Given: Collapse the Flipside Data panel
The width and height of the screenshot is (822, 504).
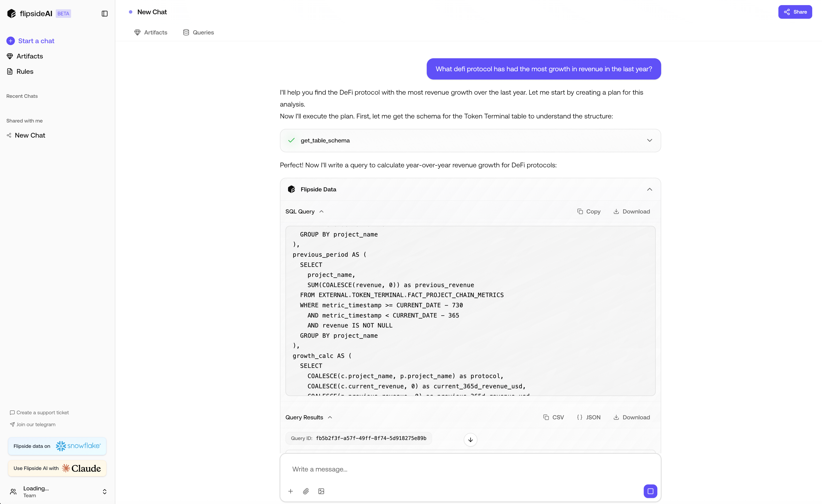Looking at the screenshot, I should 649,189.
